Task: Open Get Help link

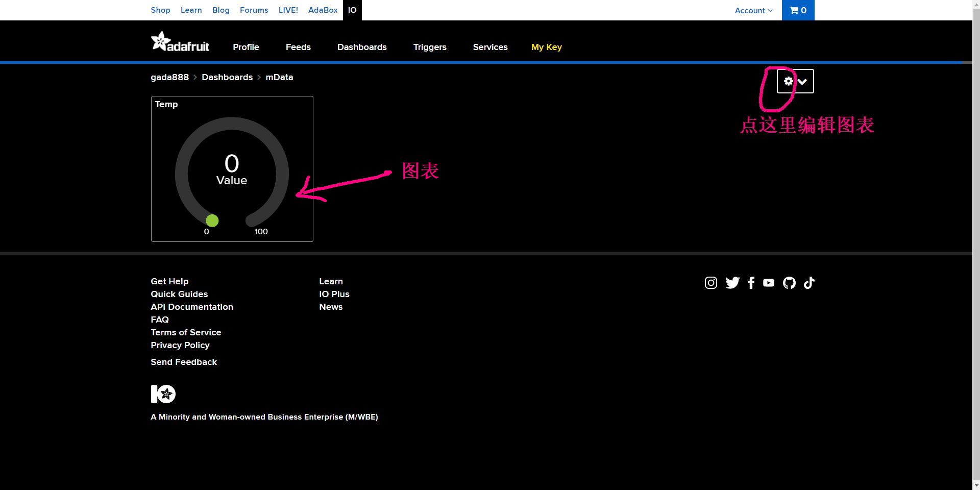Action: coord(169,281)
